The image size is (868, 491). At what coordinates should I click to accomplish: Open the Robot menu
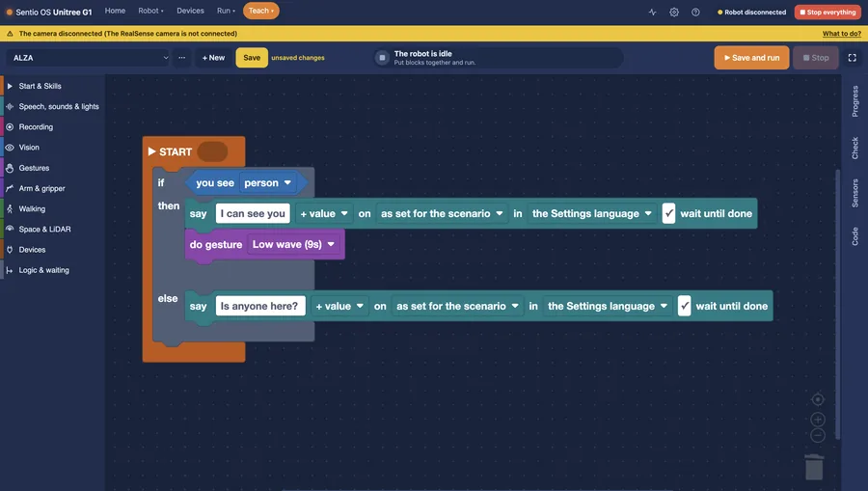(x=150, y=11)
